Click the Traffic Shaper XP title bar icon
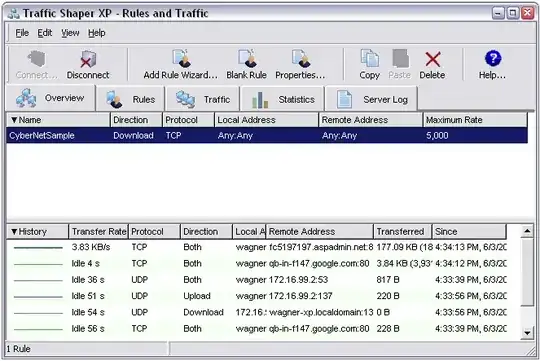 coord(13,13)
